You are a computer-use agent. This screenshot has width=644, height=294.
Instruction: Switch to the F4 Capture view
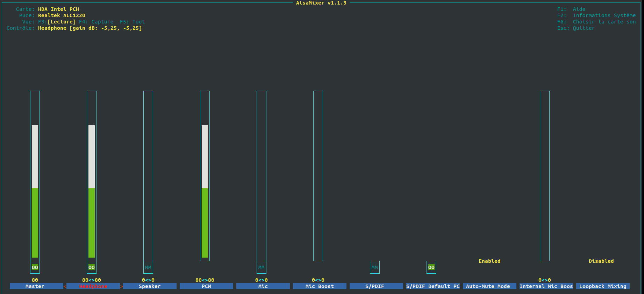(x=96, y=22)
